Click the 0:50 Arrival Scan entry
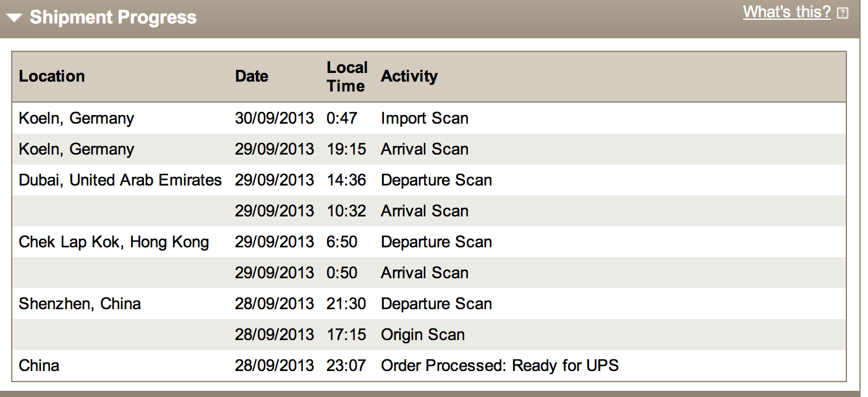This screenshot has width=868, height=397. 429,273
